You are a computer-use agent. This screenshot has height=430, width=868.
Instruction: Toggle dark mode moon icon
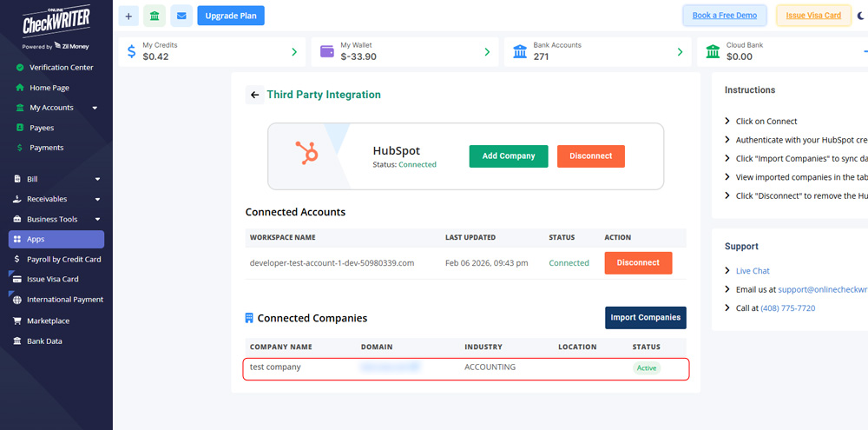point(861,16)
